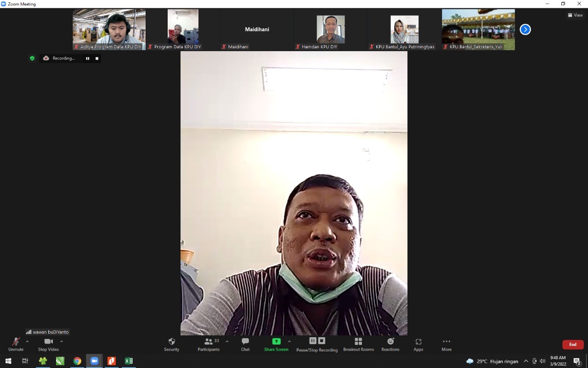Open Breakout Rooms
This screenshot has height=368, width=588.
[x=358, y=344]
